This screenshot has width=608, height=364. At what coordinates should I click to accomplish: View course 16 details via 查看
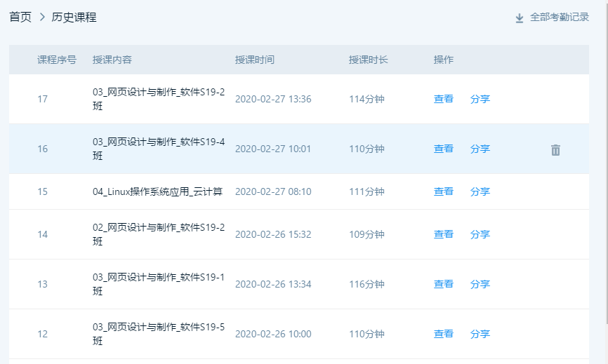click(x=443, y=149)
